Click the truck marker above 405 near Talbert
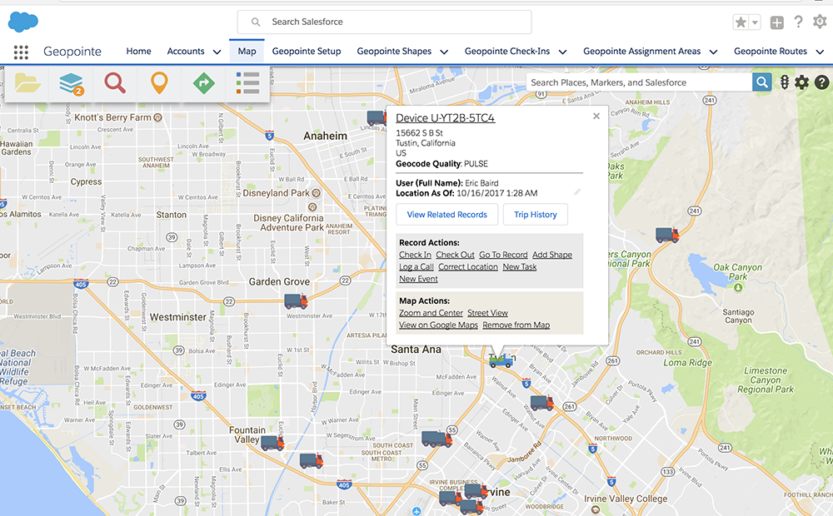Viewport: 833px width, 516px height. (x=311, y=460)
